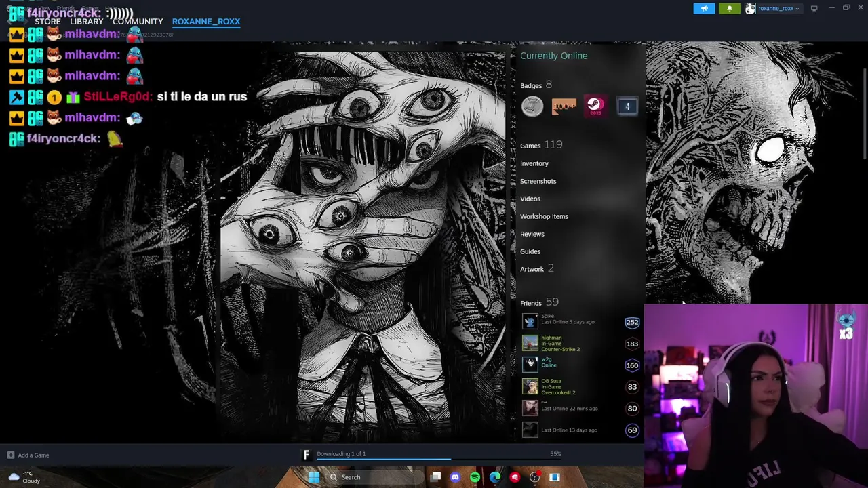Screen dimensions: 868x488
Task: Open the blue window app in taskbar
Action: click(555, 477)
